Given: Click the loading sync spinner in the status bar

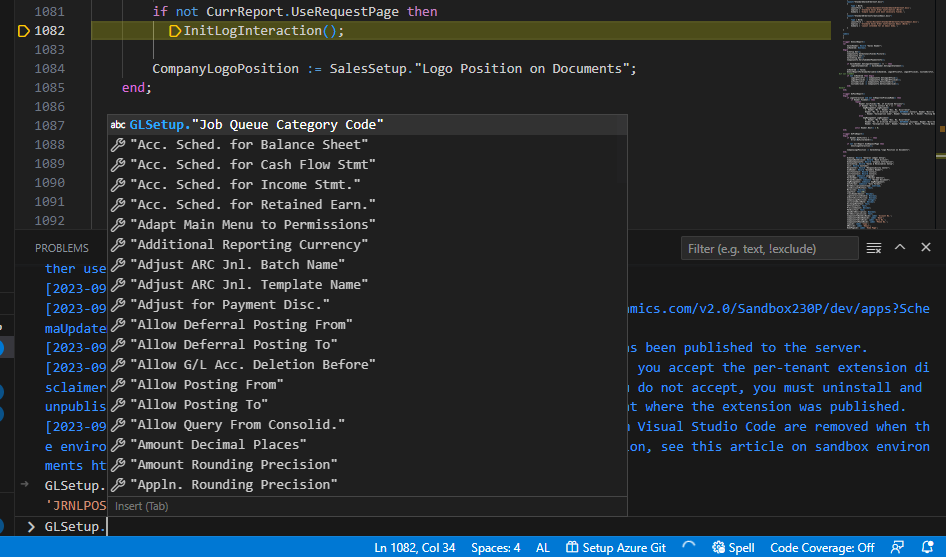Looking at the screenshot, I should [x=688, y=547].
